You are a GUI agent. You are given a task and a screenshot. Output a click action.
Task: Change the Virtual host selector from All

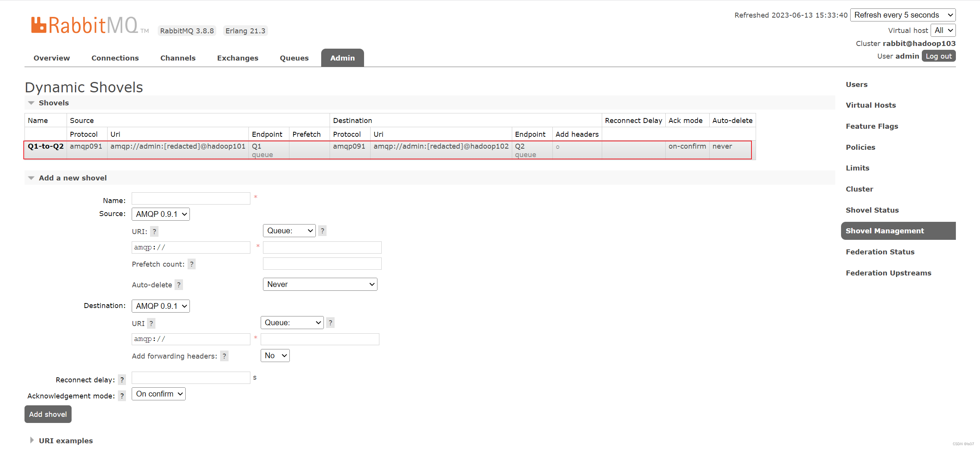943,30
